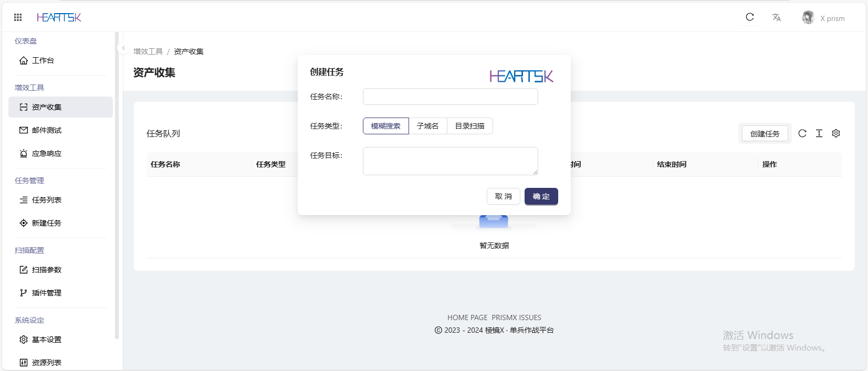Cancel the create task dialog
Viewport: 868px width, 371px height.
503,196
